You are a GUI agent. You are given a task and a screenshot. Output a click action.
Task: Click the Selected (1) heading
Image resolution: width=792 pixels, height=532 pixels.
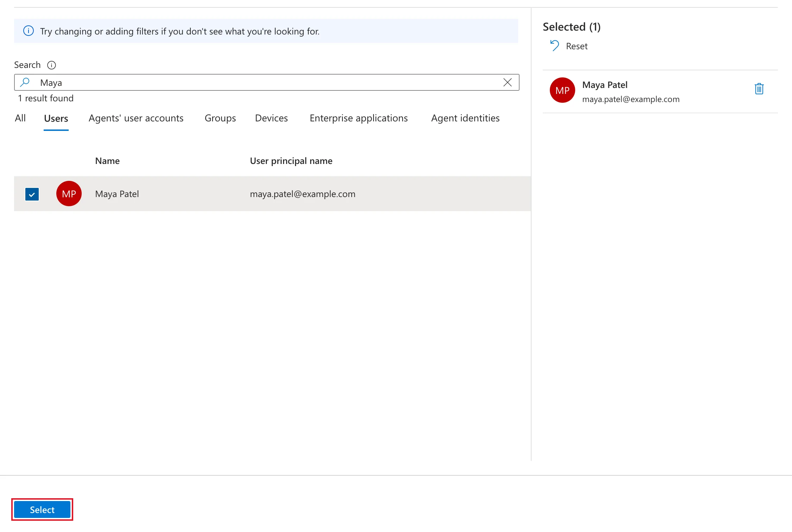[572, 27]
